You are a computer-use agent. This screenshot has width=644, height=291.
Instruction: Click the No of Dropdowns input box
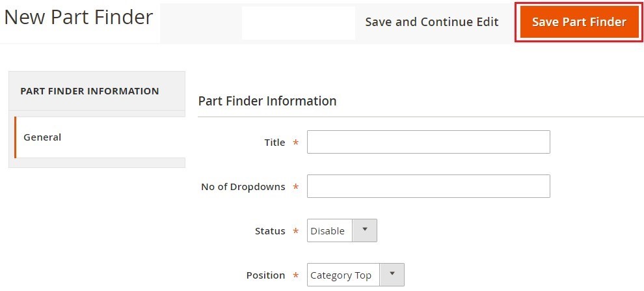428,186
